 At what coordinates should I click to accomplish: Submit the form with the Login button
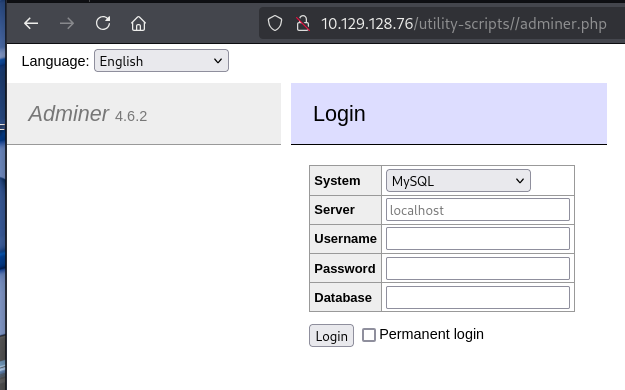tap(331, 336)
